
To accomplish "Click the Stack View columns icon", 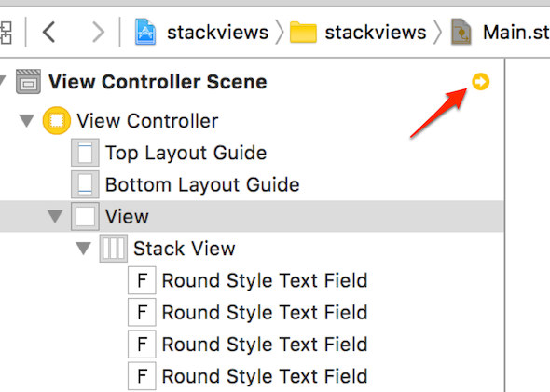I will tap(114, 249).
